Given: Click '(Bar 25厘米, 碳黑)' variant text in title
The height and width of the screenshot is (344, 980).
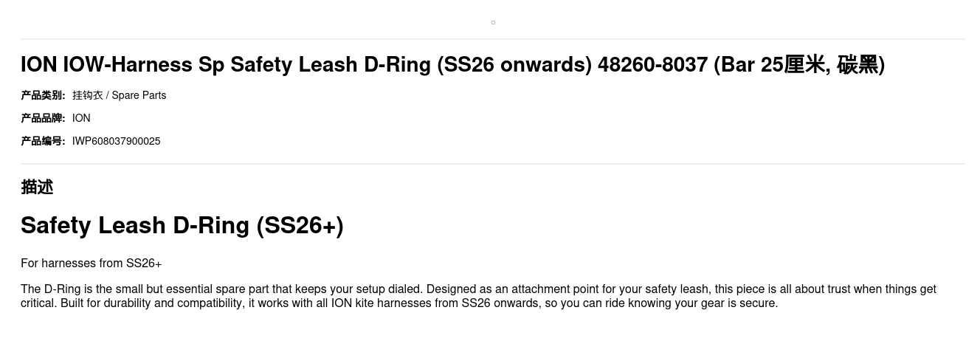Looking at the screenshot, I should 799,65.
